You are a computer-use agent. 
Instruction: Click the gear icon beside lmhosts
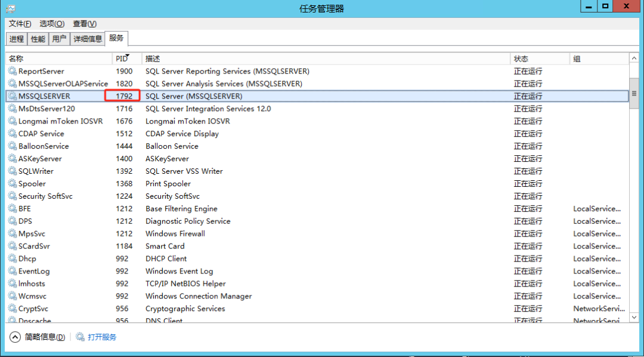[13, 284]
